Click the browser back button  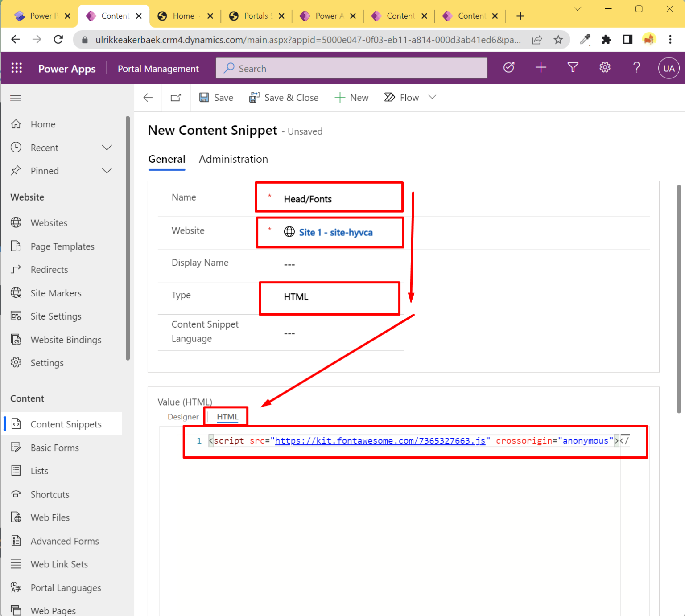tap(16, 40)
